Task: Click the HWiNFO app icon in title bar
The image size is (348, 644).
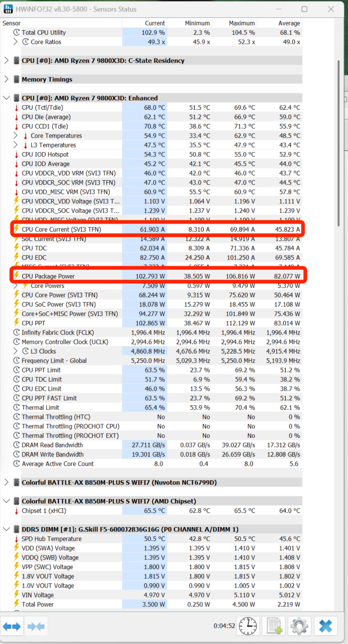Action: click(8, 9)
